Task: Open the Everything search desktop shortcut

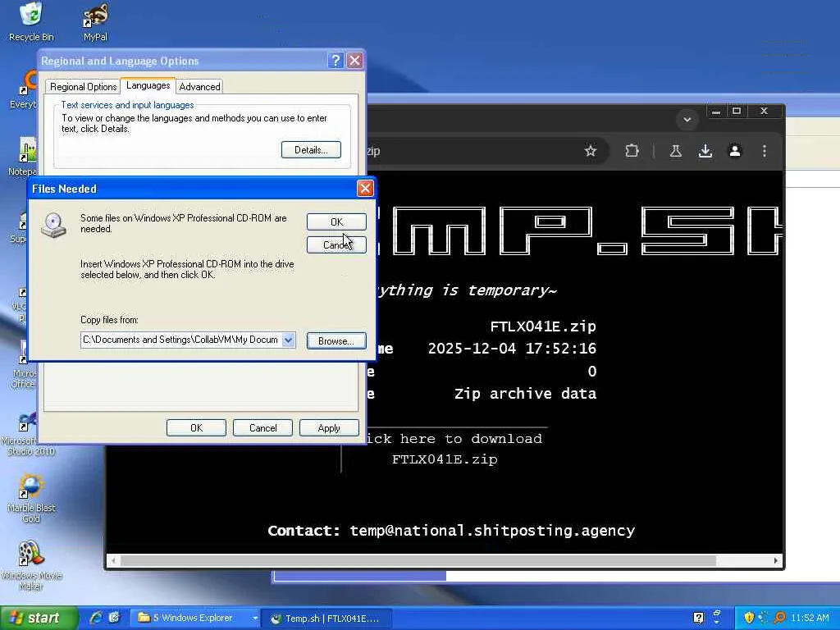Action: tap(24, 90)
